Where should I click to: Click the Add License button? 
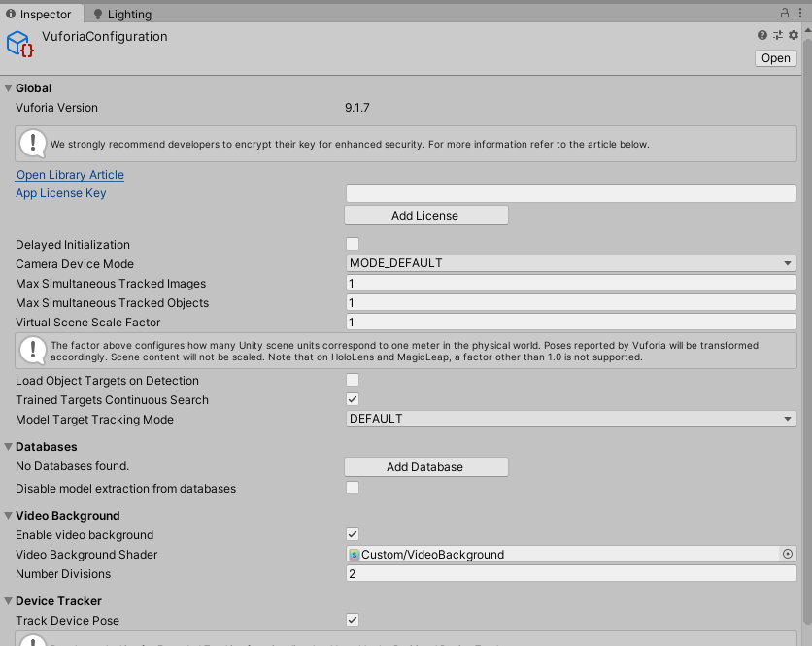pos(425,215)
